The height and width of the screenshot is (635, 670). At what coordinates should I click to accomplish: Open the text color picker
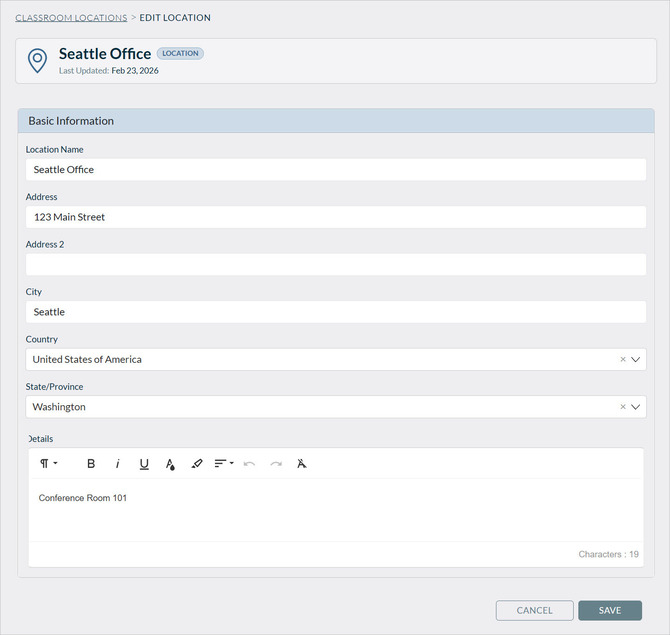[x=170, y=464]
